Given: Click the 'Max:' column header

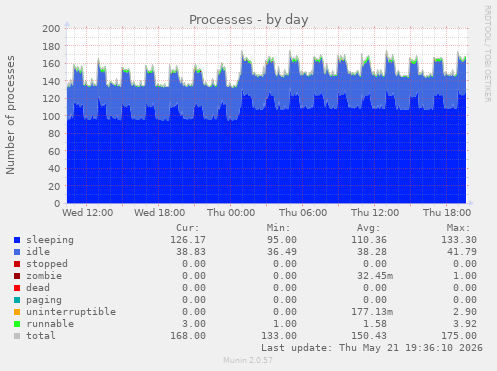Looking at the screenshot, I should (x=458, y=228).
